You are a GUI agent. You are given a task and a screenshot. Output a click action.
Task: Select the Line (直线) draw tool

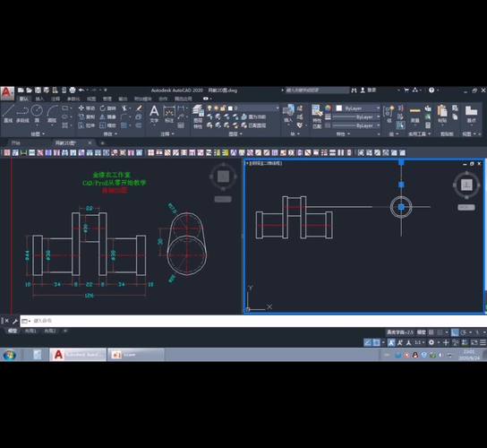pos(8,114)
